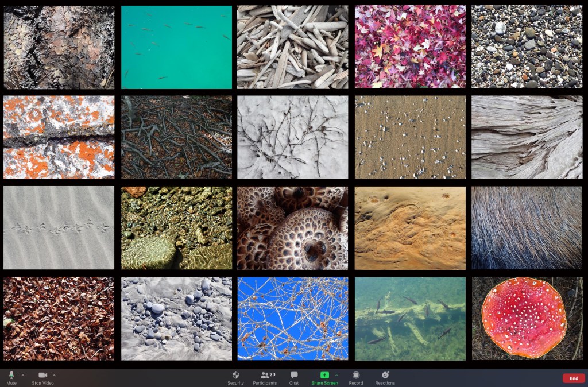
Task: Mute the microphone
Action: click(11, 376)
